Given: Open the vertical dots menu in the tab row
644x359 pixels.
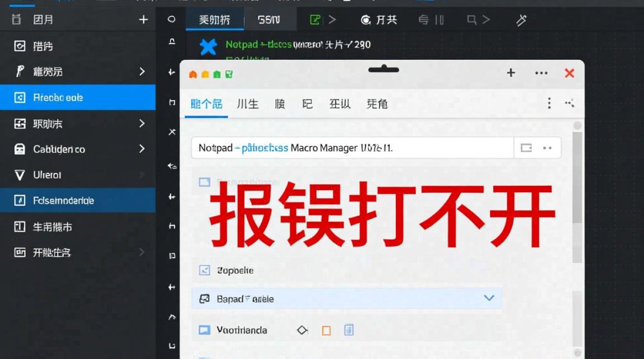Looking at the screenshot, I should pos(549,103).
